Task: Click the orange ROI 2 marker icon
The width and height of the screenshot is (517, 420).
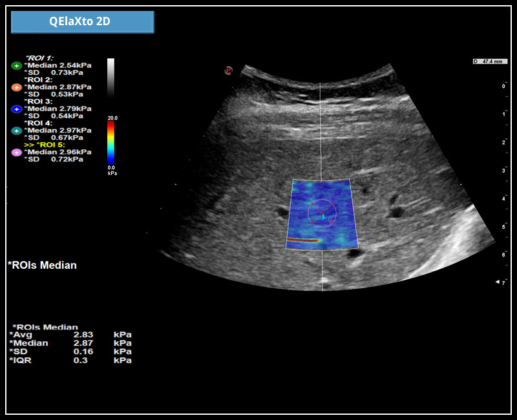Action: [x=17, y=87]
